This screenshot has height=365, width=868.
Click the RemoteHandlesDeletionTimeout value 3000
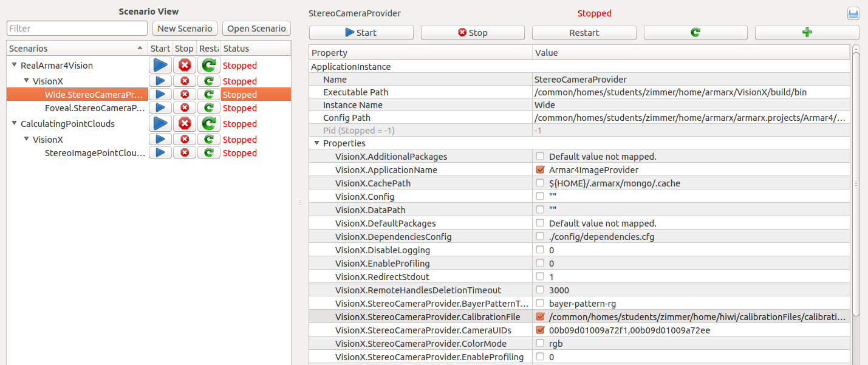click(x=559, y=290)
